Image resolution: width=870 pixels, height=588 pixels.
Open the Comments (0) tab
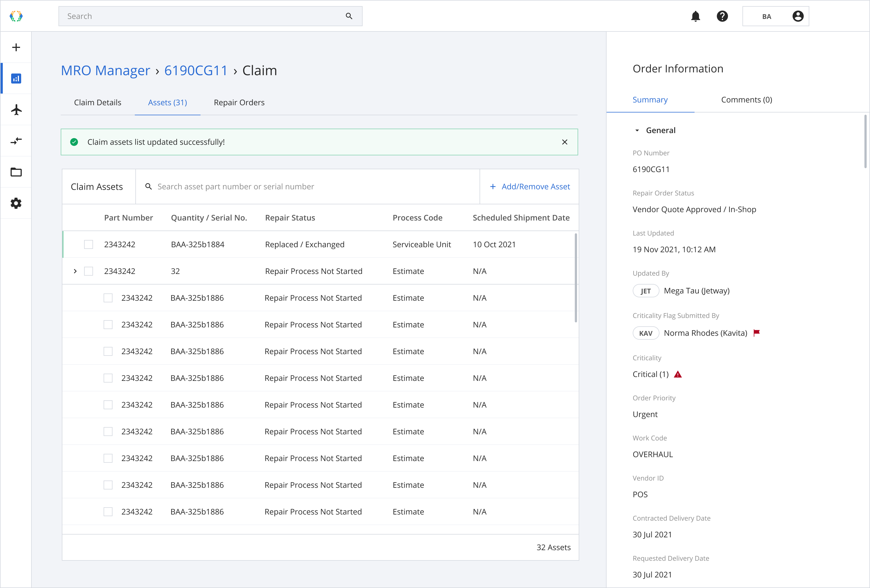click(x=746, y=100)
